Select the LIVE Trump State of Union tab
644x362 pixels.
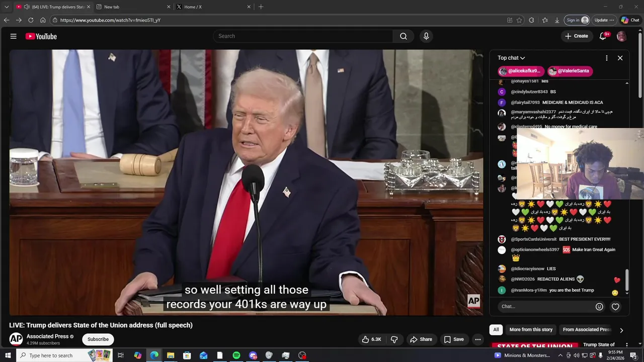click(53, 7)
